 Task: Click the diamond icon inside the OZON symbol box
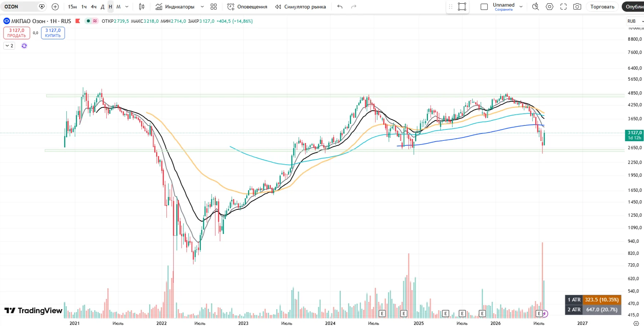pos(42,7)
